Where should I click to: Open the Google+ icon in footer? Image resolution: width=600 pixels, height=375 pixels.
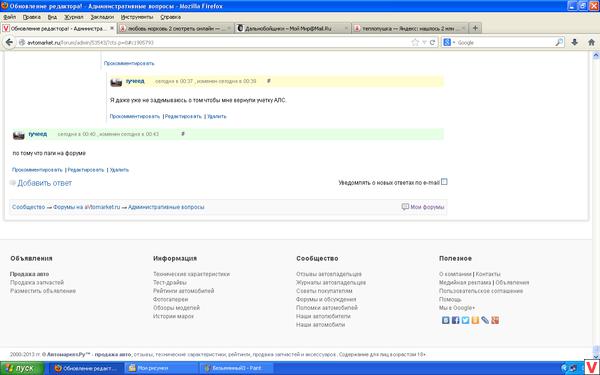(495, 320)
